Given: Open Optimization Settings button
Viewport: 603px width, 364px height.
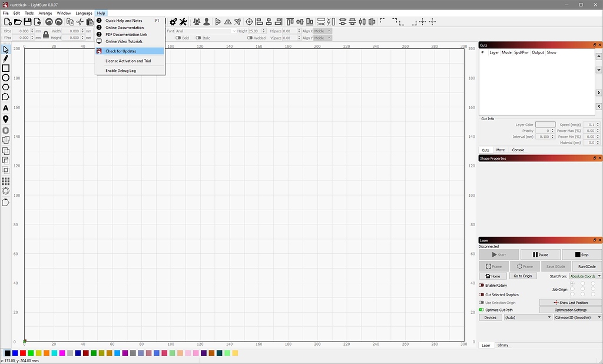Looking at the screenshot, I should (570, 310).
